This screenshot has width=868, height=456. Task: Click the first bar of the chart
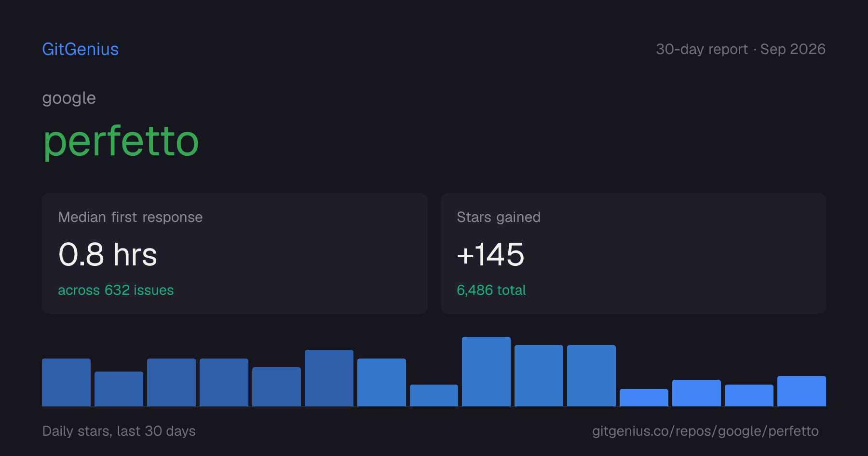(x=66, y=382)
